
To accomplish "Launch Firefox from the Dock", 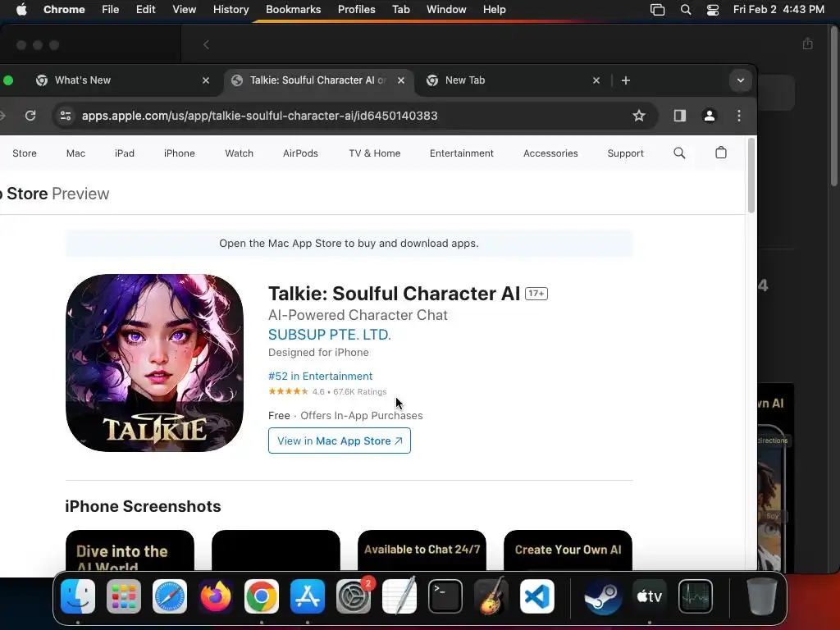I will (x=216, y=596).
